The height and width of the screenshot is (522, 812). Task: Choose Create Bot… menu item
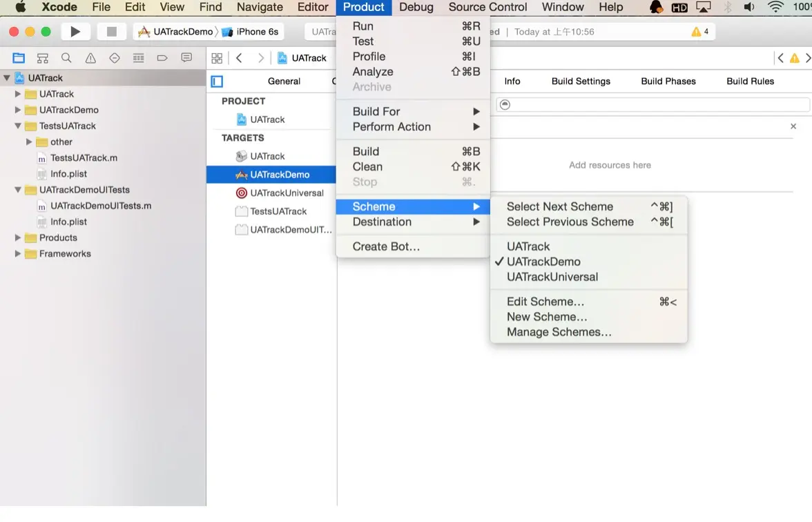coord(413,246)
